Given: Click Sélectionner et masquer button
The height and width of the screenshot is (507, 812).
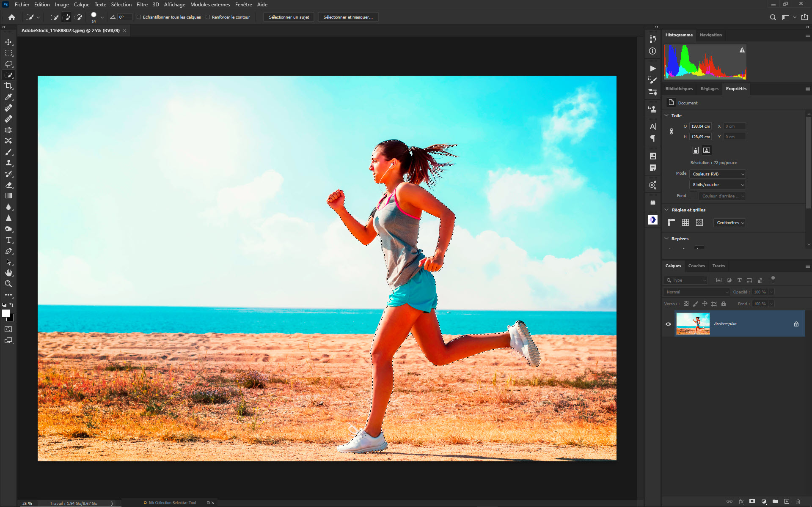Looking at the screenshot, I should pyautogui.click(x=348, y=17).
